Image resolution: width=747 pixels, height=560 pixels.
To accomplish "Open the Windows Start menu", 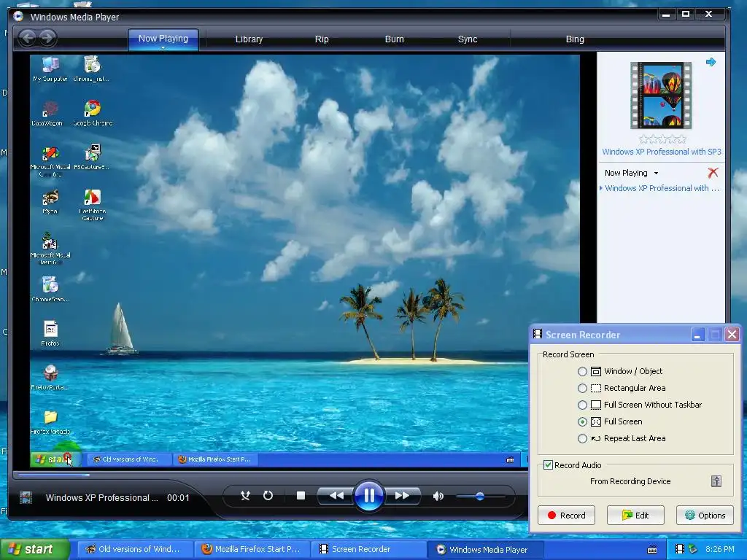I will [x=34, y=549].
